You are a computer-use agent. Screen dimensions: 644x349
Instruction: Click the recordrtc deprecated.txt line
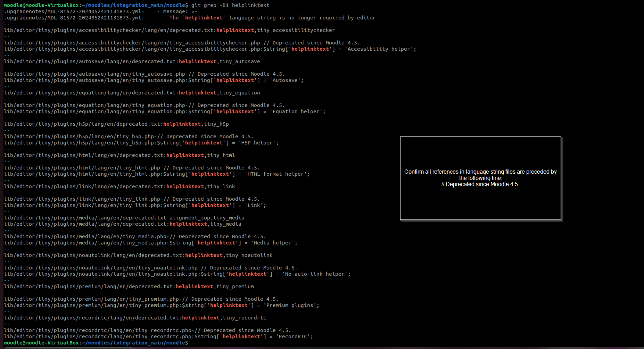click(x=135, y=318)
